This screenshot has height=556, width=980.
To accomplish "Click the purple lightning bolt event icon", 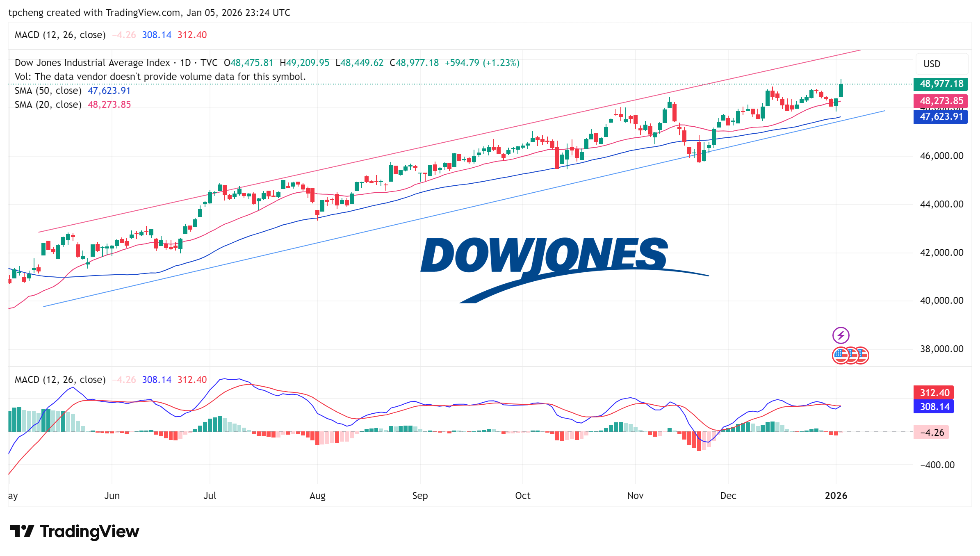I will tap(841, 335).
